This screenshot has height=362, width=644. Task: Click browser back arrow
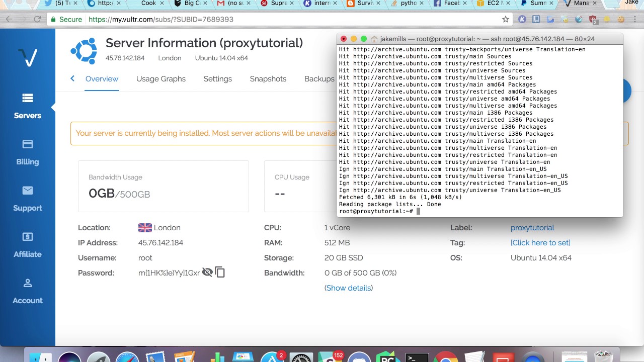9,19
